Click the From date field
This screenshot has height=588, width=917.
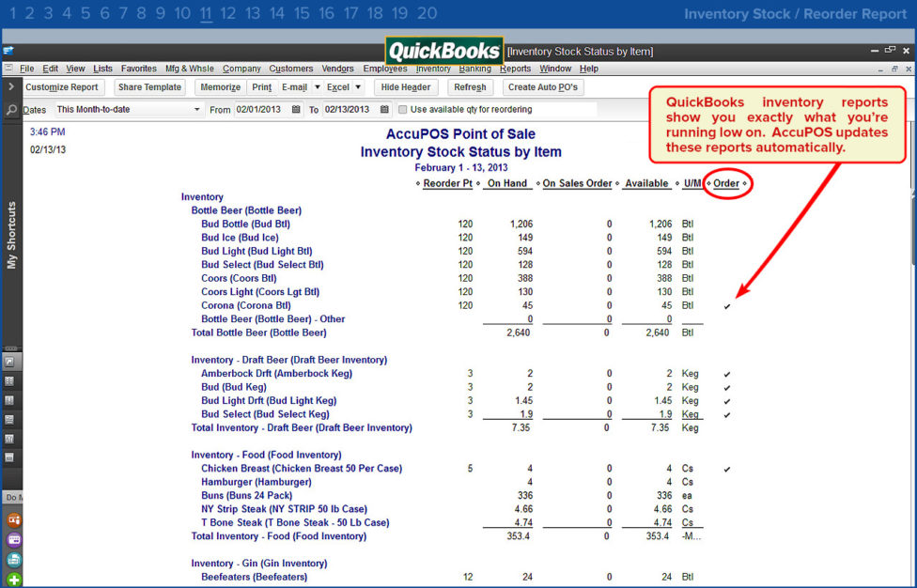click(x=262, y=109)
